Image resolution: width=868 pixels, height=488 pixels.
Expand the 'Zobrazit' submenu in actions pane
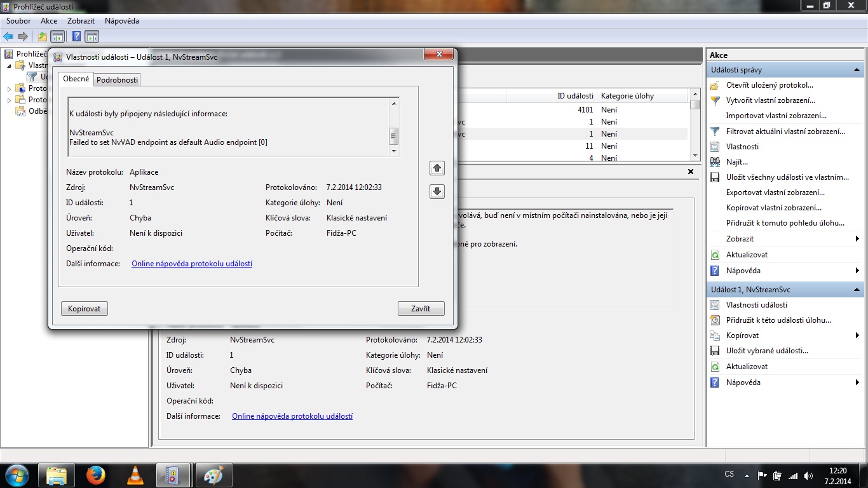857,239
